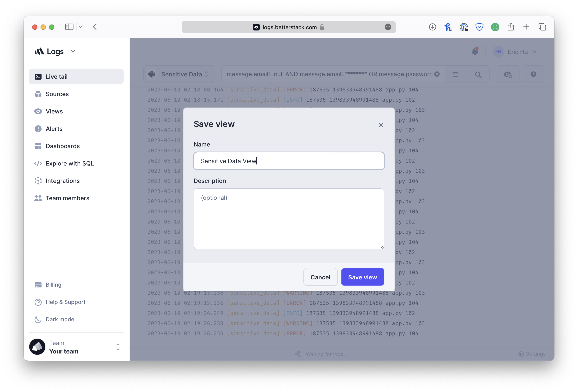The height and width of the screenshot is (392, 578).
Task: Open the address bar more options
Action: tap(388, 27)
